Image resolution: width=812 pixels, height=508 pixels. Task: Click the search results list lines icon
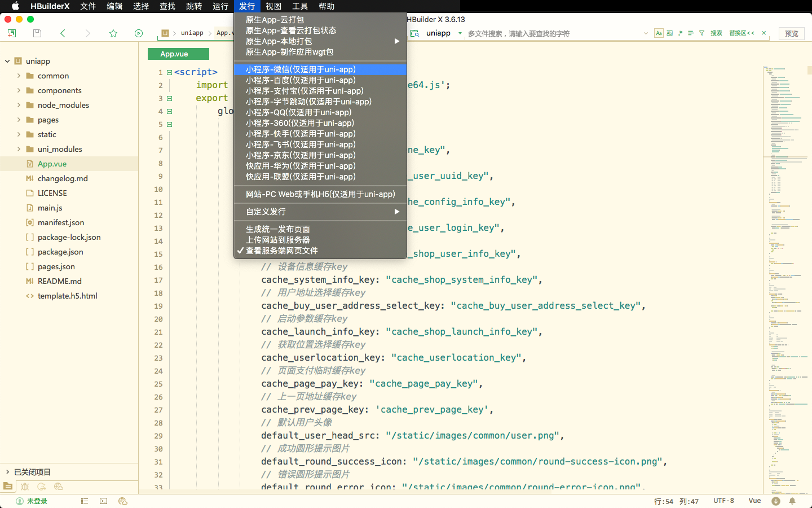coord(691,33)
